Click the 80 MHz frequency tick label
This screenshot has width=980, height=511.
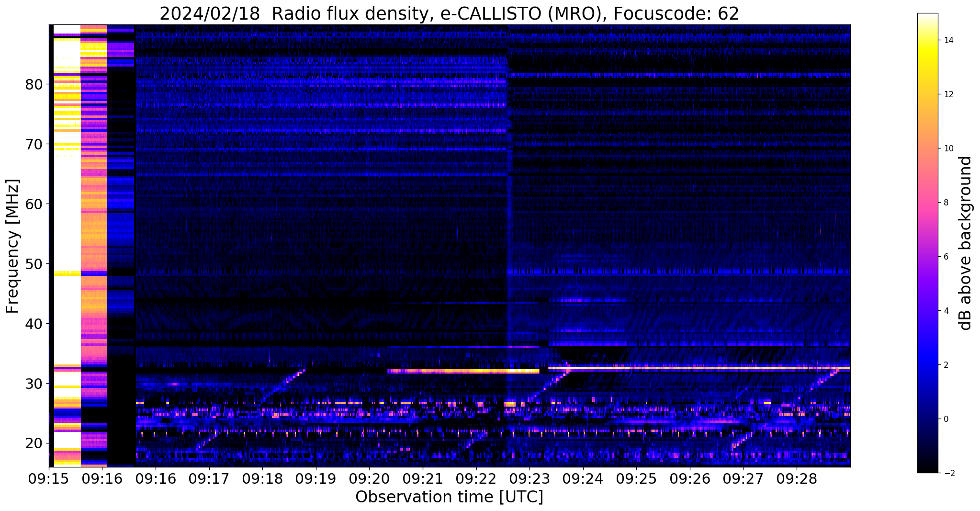[x=34, y=84]
